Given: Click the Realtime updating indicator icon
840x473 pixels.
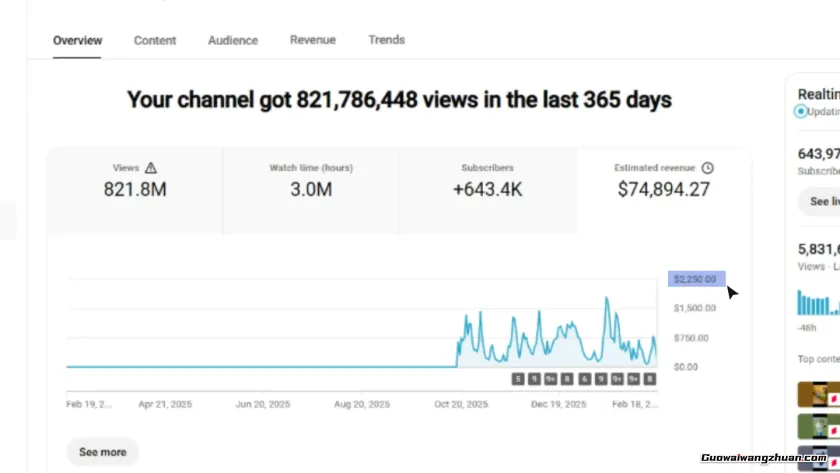Looking at the screenshot, I should point(801,112).
